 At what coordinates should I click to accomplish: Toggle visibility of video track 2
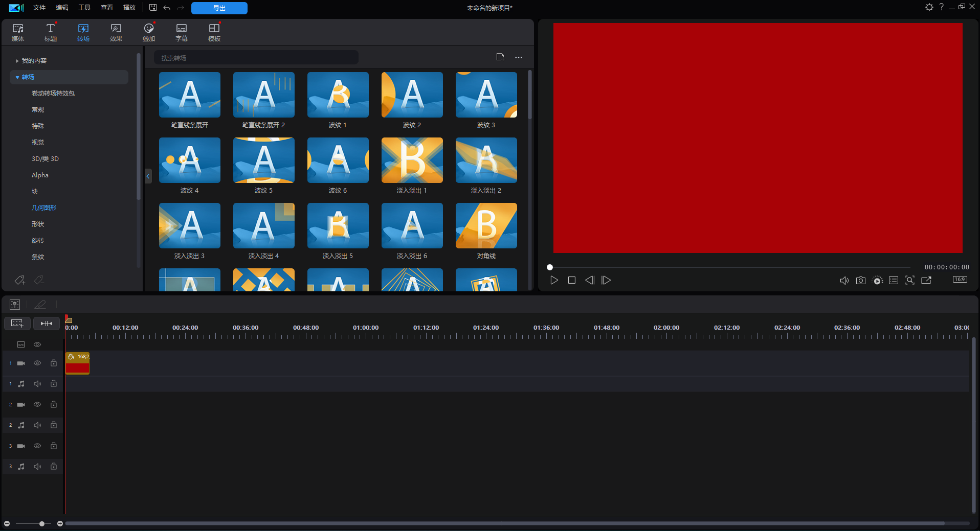(37, 404)
